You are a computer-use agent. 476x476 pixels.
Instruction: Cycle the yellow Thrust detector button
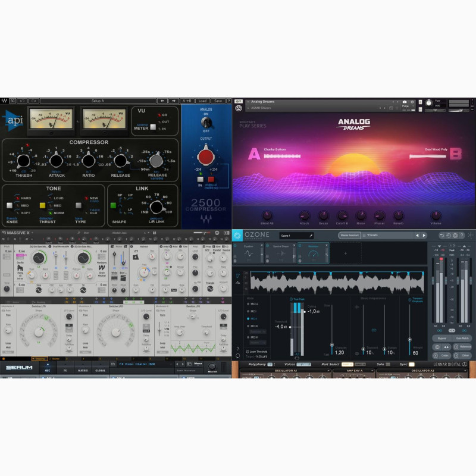[42, 205]
